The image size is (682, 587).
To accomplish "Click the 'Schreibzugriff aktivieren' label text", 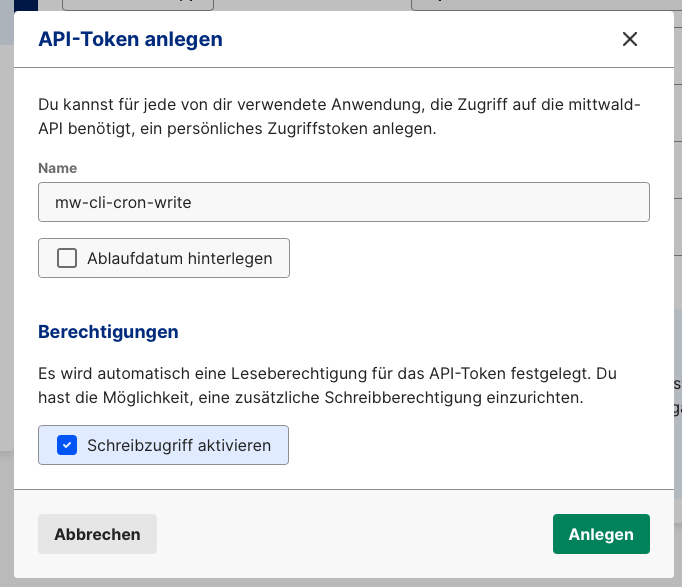I will [178, 445].
